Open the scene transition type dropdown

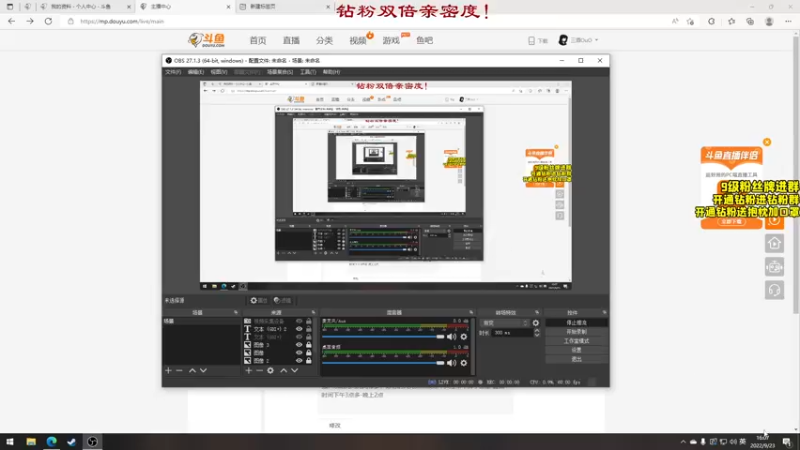coord(505,323)
